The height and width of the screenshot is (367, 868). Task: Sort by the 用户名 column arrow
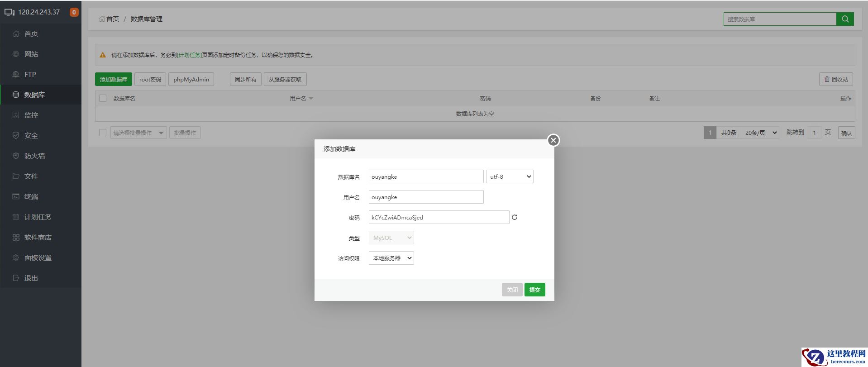pyautogui.click(x=311, y=99)
